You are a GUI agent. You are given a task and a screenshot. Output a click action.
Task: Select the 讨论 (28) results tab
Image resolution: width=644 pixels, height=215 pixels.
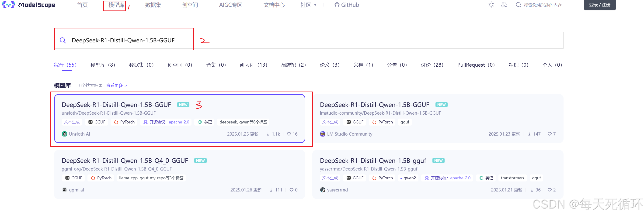pos(432,65)
